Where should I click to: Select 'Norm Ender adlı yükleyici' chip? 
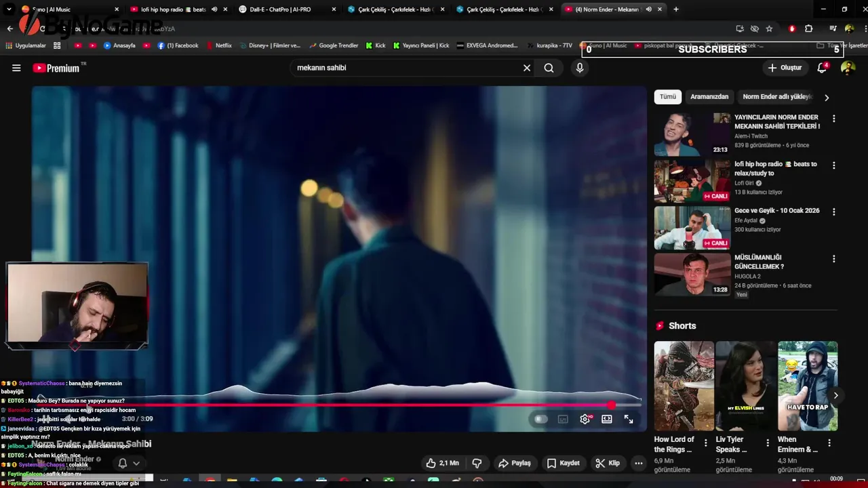coord(777,97)
